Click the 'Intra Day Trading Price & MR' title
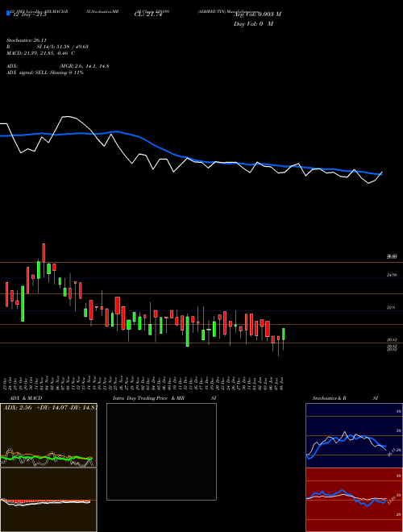The height and width of the screenshot is (532, 403). pos(148,398)
